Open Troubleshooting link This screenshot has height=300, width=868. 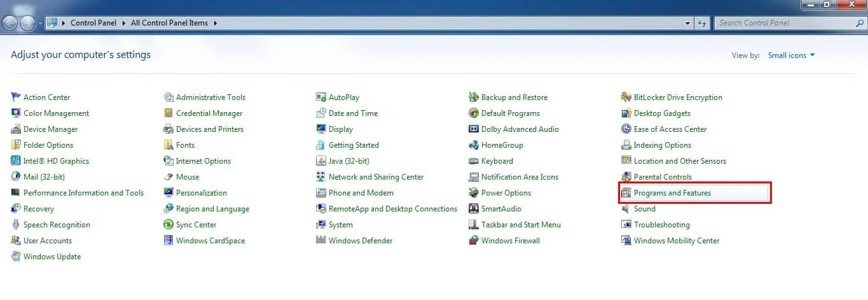coord(662,225)
